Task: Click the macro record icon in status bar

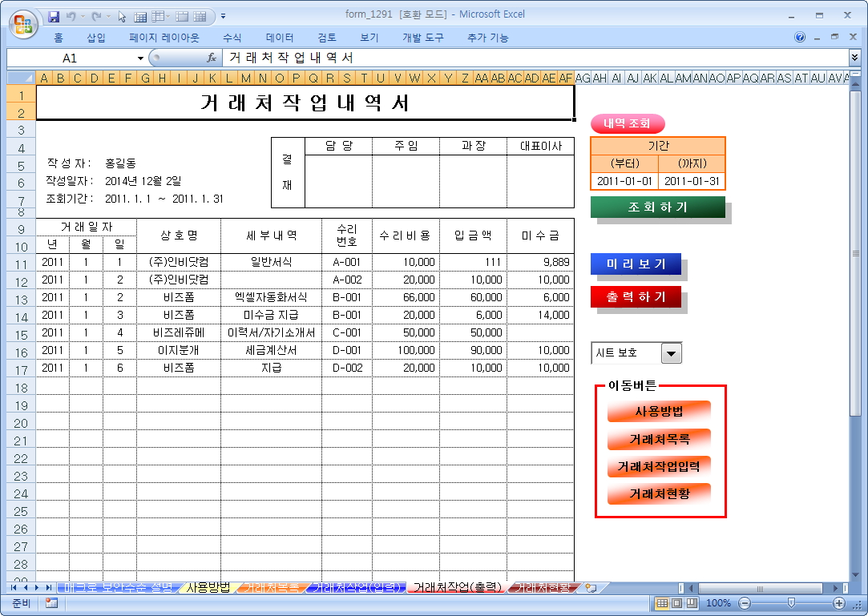Action: 51,603
